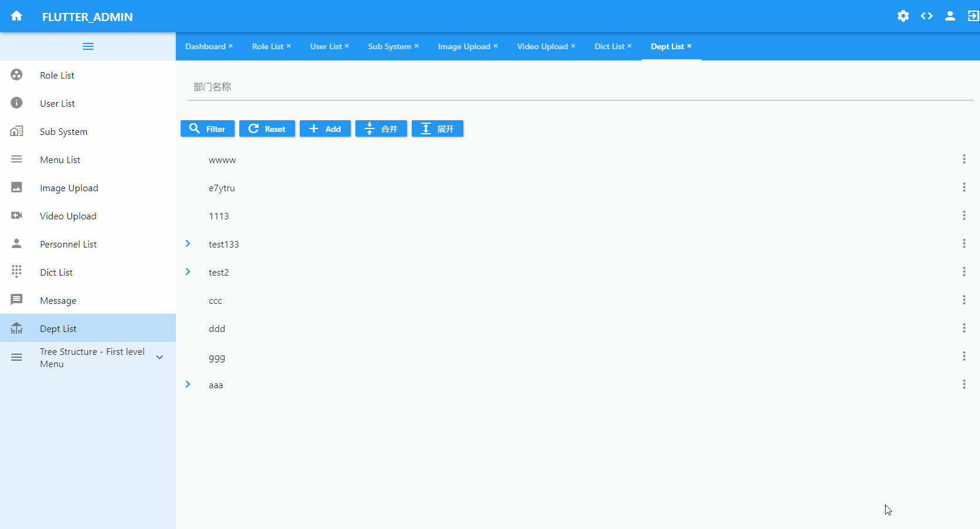This screenshot has width=980, height=529.
Task: Close the Dict List tab
Action: coord(629,46)
